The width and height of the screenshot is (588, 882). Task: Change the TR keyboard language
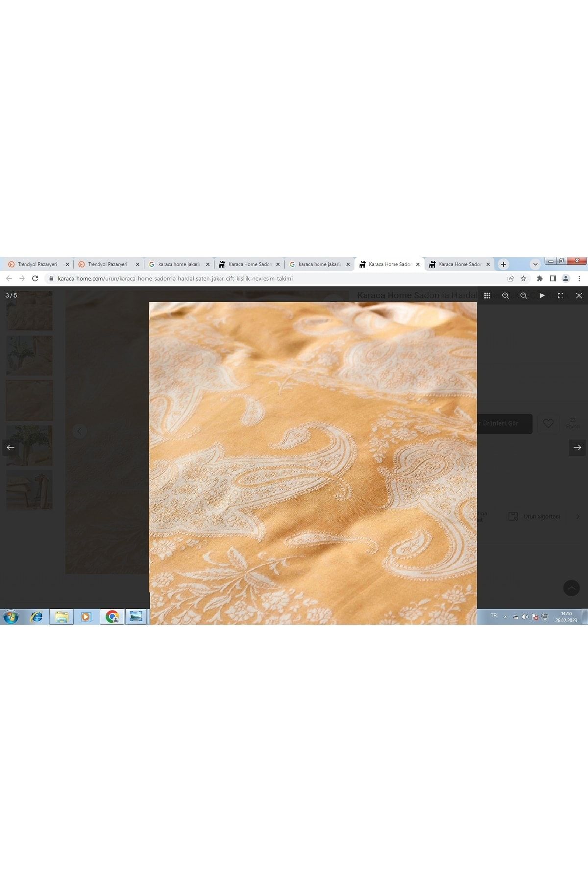pyautogui.click(x=494, y=616)
